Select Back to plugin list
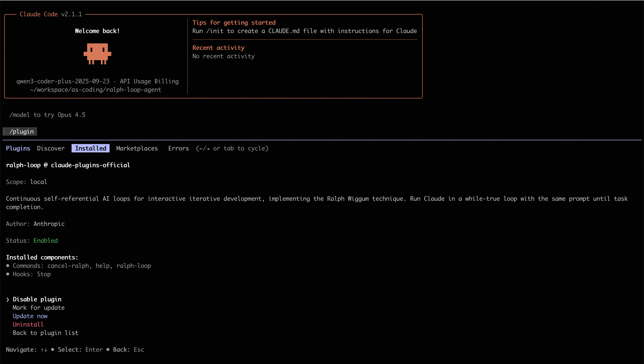644x364 pixels. click(45, 333)
